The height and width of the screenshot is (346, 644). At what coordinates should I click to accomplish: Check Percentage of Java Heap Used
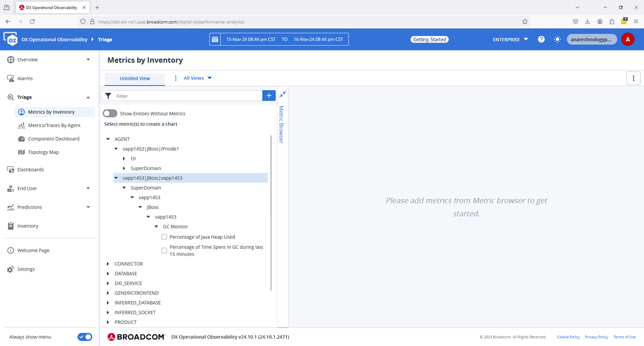pyautogui.click(x=165, y=237)
